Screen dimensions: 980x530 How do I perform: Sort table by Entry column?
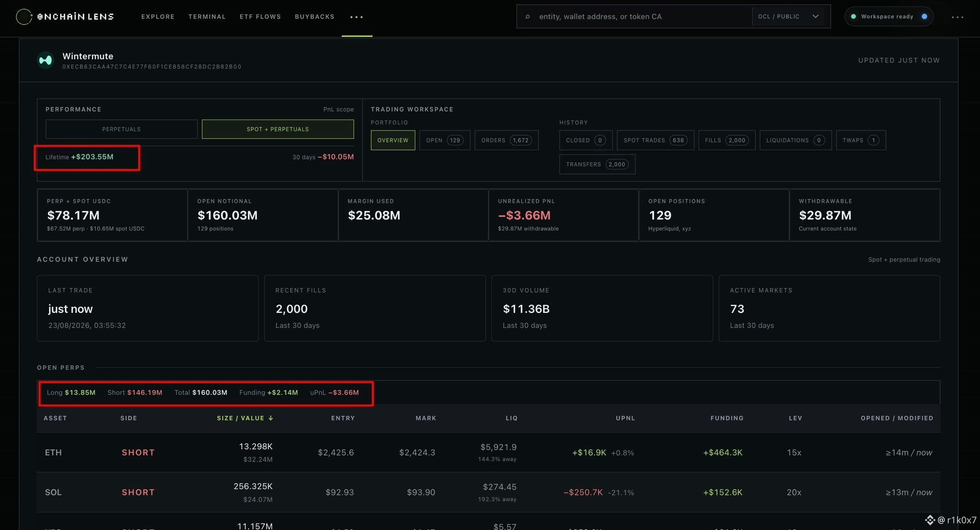(x=343, y=418)
